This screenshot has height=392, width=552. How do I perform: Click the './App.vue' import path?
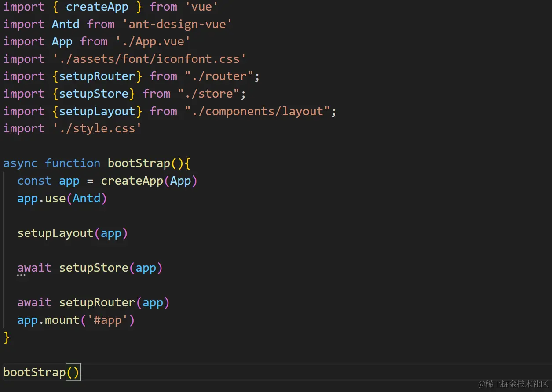pyautogui.click(x=153, y=42)
